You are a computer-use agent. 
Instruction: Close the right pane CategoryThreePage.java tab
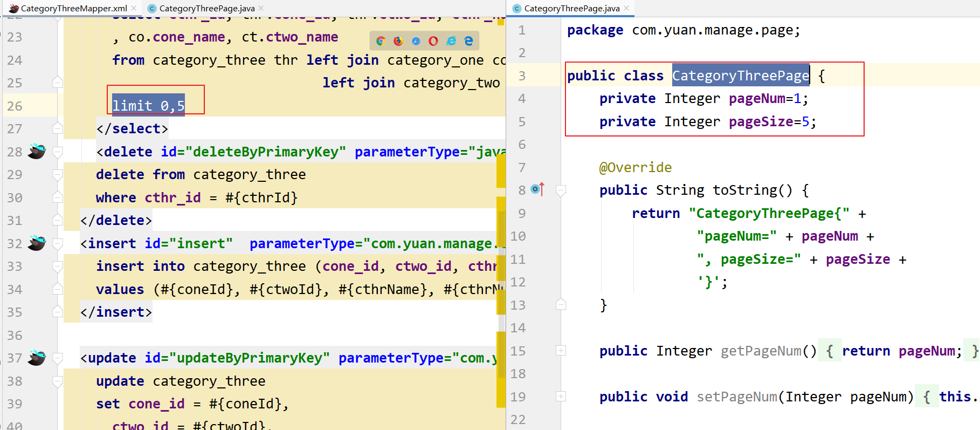(626, 8)
